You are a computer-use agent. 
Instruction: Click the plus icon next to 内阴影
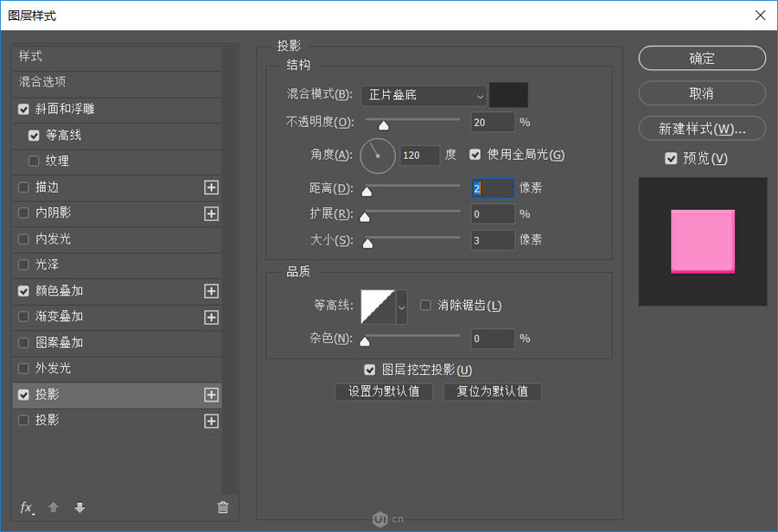pyautogui.click(x=212, y=213)
